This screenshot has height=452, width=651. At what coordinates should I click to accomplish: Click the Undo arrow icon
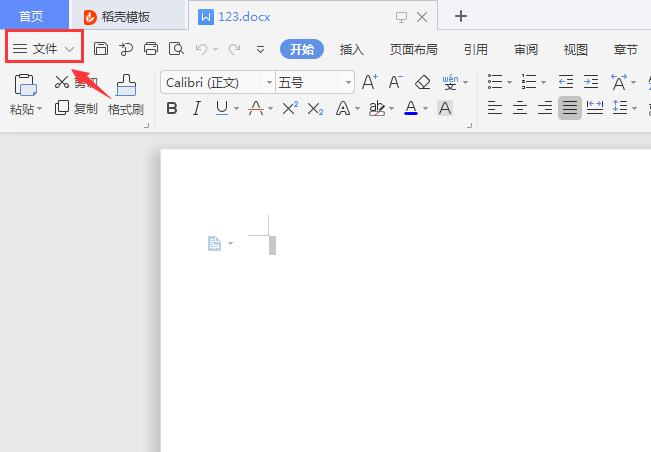(201, 49)
